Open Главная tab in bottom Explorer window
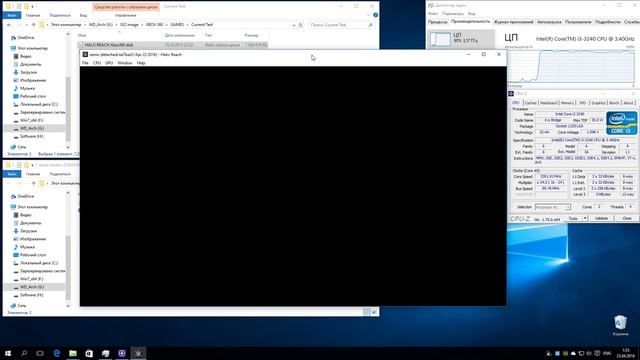 [33, 174]
